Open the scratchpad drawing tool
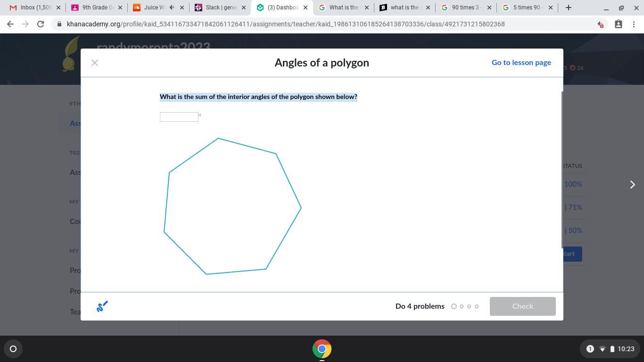644x362 pixels. (x=102, y=306)
